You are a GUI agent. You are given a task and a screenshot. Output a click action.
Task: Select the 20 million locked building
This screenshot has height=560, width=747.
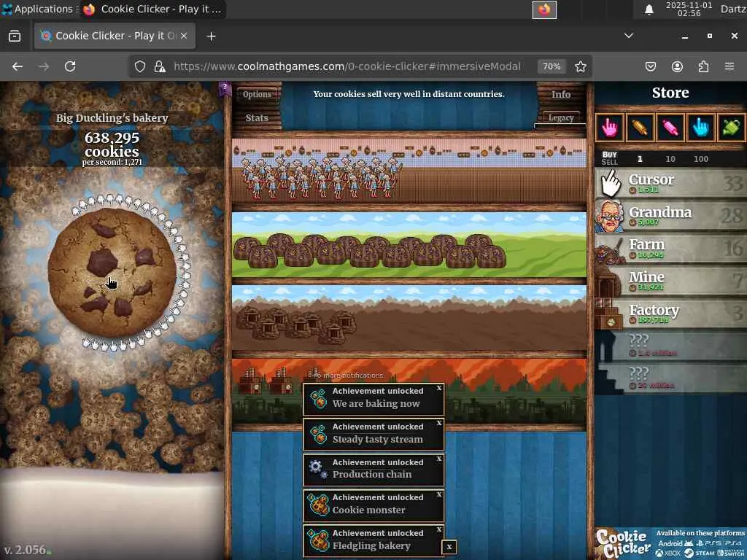click(x=670, y=378)
